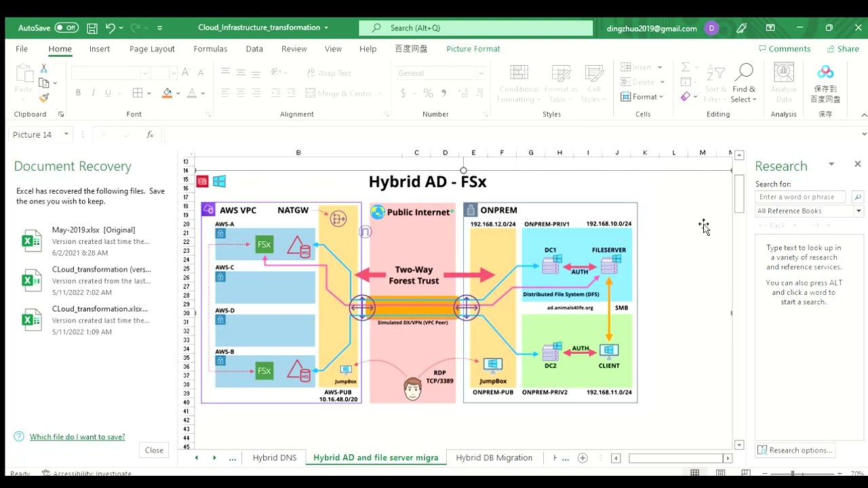Switch to the Page Layout tab
This screenshot has height=488, width=868.
tap(152, 49)
